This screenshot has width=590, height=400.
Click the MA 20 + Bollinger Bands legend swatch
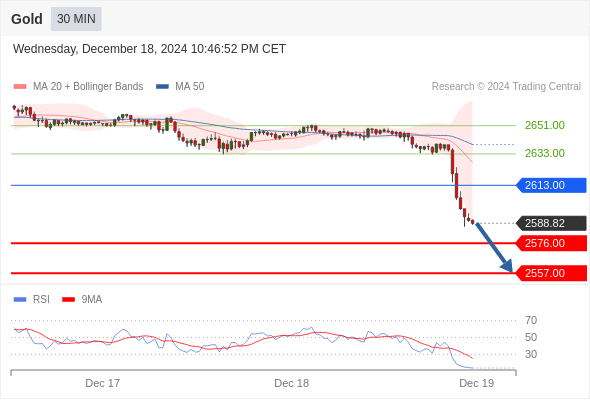[x=20, y=87]
